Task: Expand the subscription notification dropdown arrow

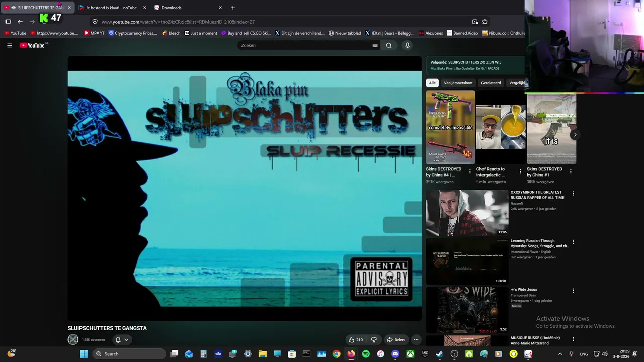Action: (126, 340)
